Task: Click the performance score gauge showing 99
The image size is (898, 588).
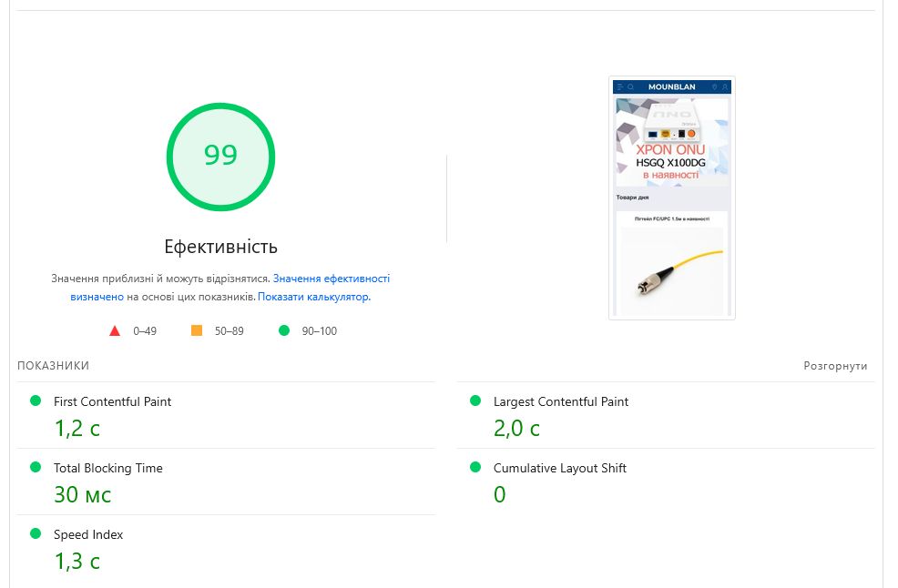Action: coord(220,157)
